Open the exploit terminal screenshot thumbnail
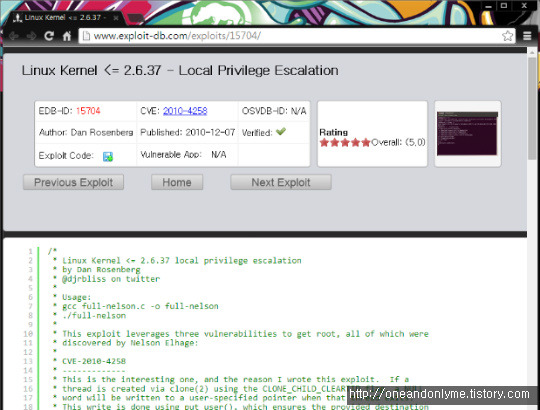The image size is (540, 410). 467,134
